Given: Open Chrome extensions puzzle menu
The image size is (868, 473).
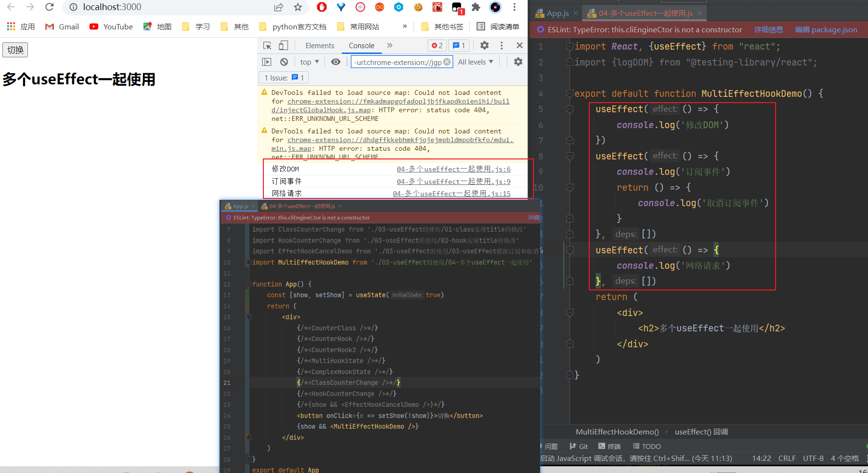Looking at the screenshot, I should coord(476,7).
